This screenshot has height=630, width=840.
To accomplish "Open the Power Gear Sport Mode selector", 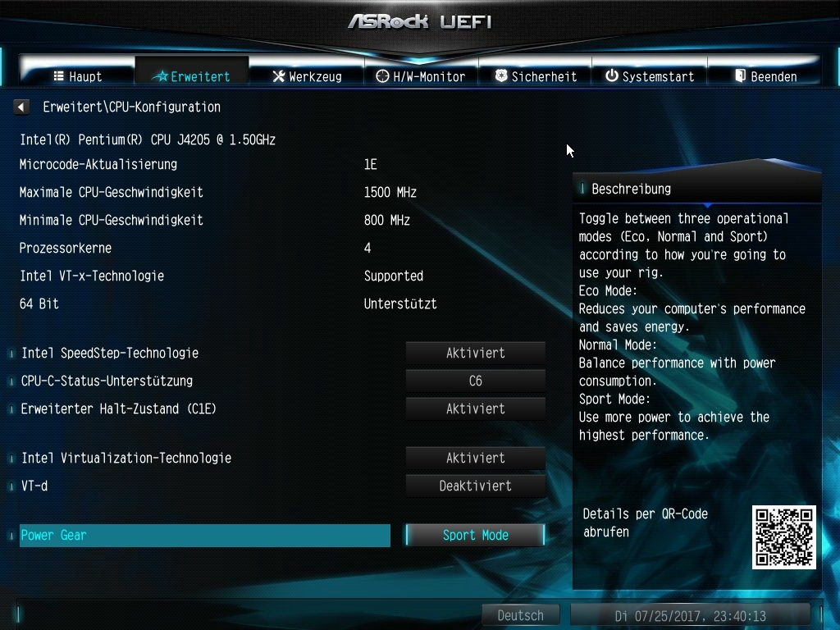I will coord(476,535).
